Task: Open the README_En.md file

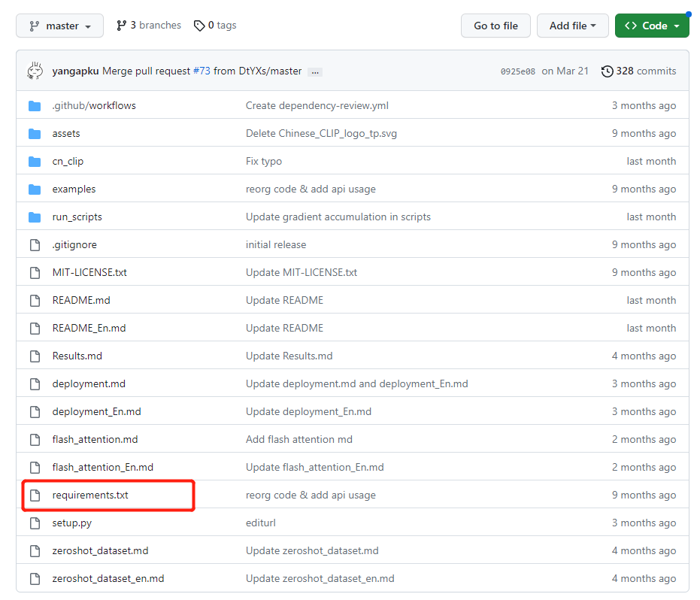Action: click(x=89, y=328)
